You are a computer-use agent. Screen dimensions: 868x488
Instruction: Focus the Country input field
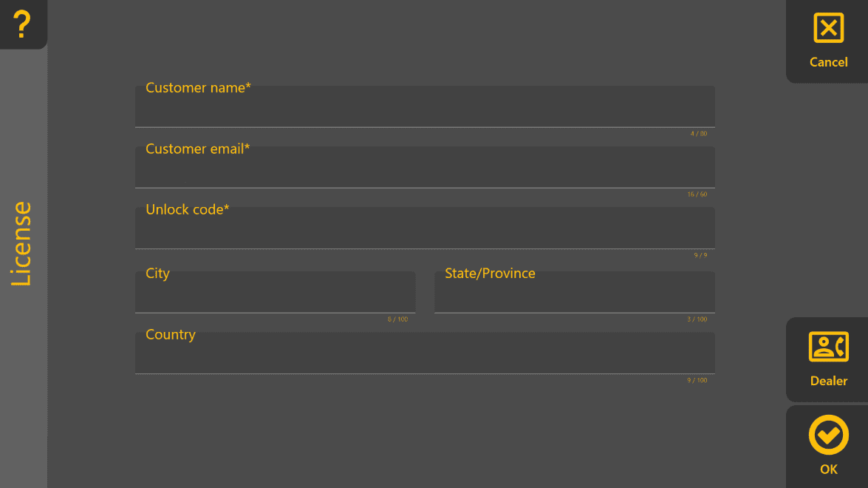coord(425,353)
